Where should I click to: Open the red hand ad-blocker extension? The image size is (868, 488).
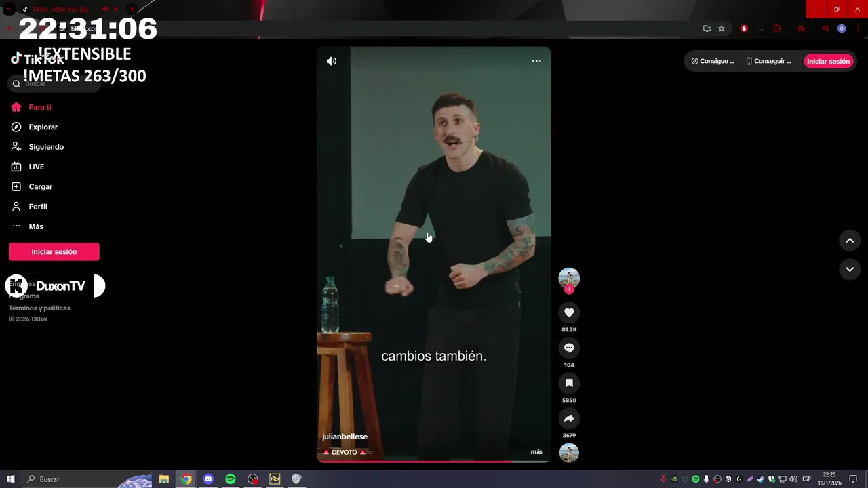[745, 28]
